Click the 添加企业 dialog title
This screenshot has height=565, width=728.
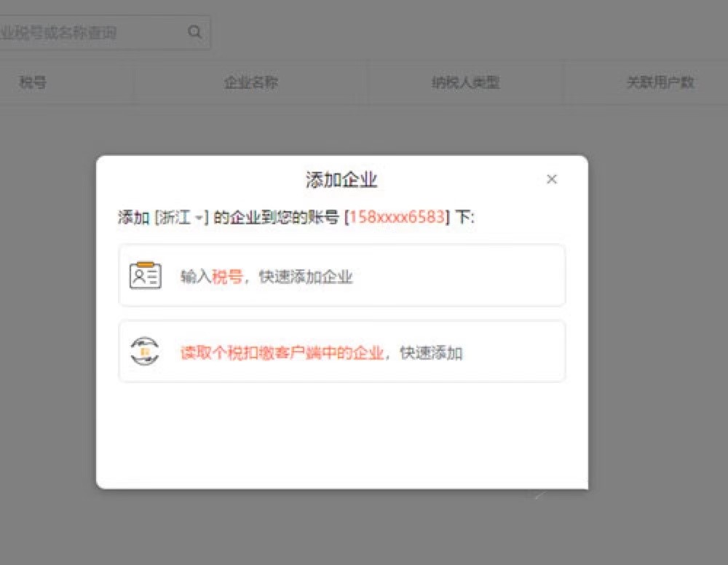click(341, 180)
